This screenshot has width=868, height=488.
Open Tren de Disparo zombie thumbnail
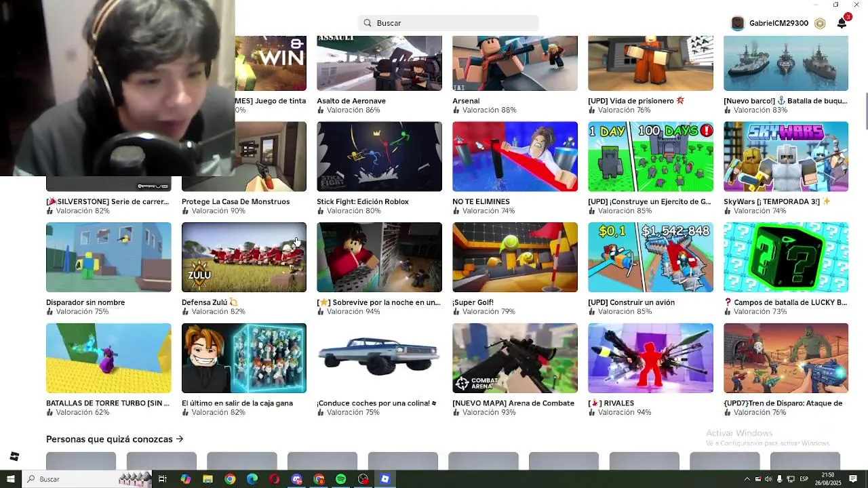pyautogui.click(x=786, y=358)
